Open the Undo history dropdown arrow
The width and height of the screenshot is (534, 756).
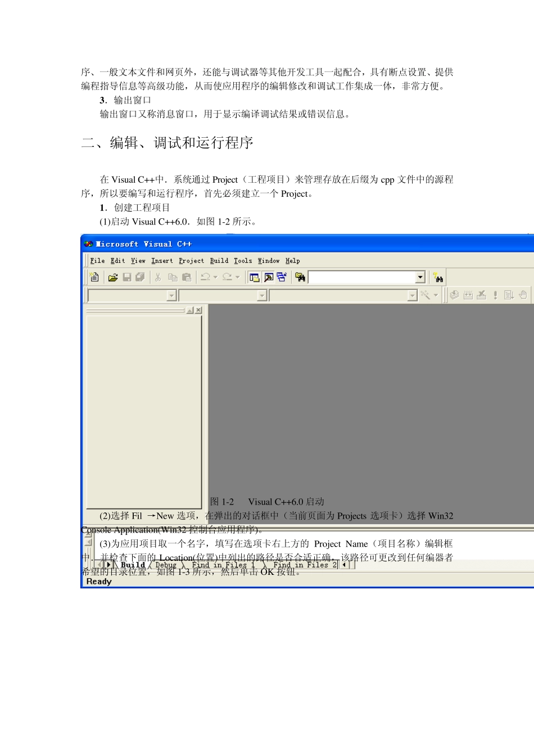[215, 277]
